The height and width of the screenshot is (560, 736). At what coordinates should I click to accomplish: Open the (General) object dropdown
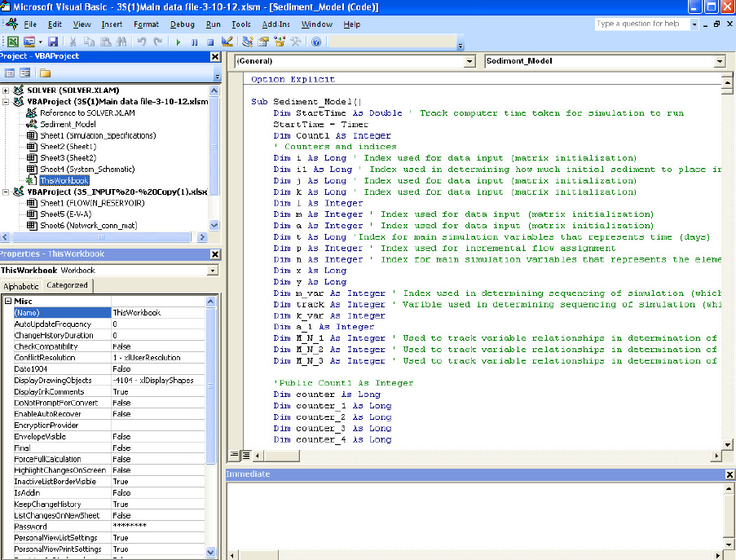[469, 61]
